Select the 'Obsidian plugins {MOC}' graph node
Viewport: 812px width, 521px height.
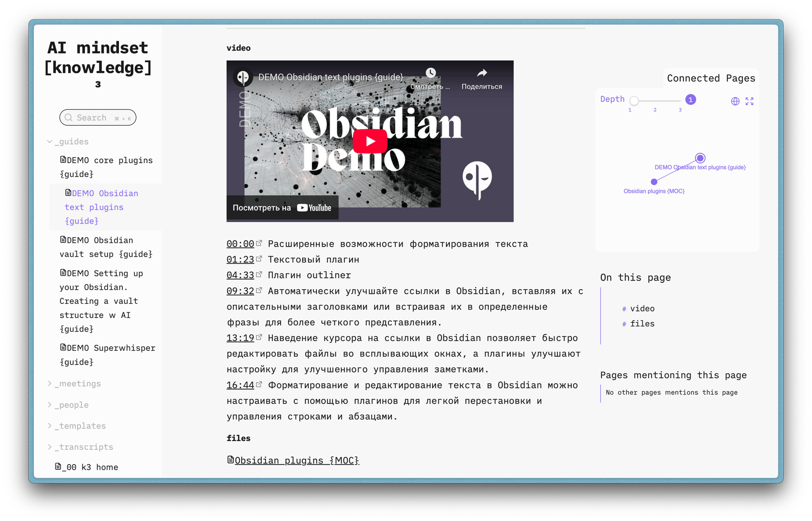pos(654,182)
